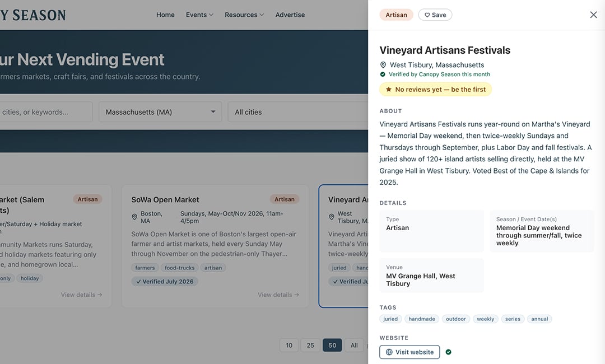Open View details on SoWa Open Market card
This screenshot has height=364, width=605.
point(278,295)
